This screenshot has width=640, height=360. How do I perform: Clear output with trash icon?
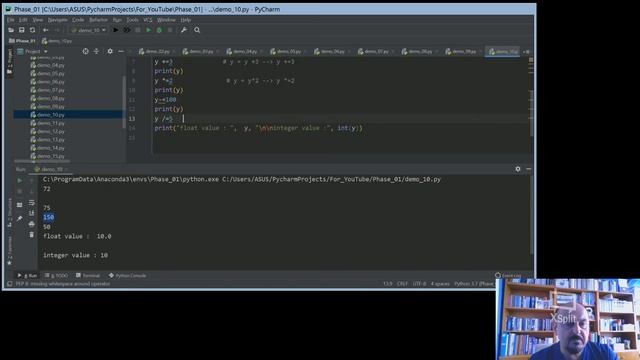coord(32,235)
